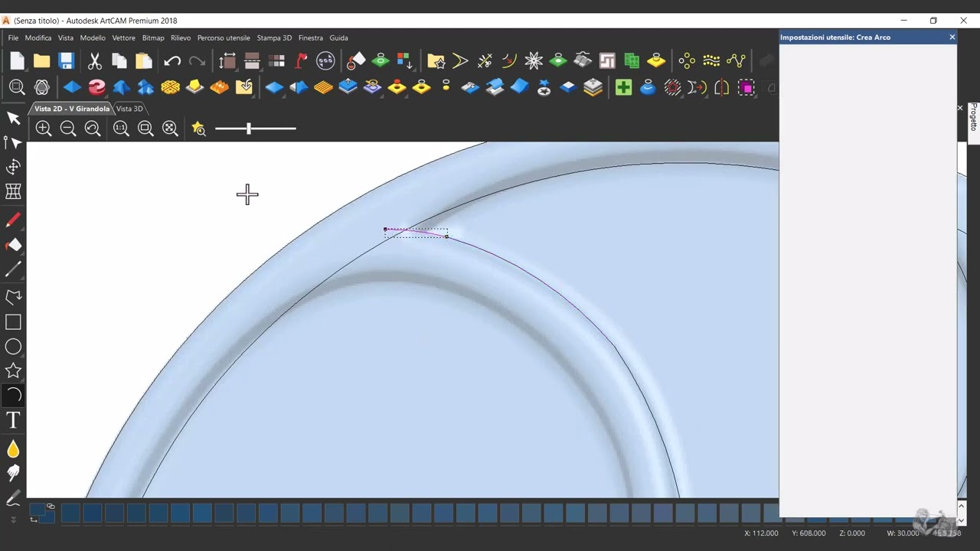
Task: Click the star magnifier zoom icon
Action: [199, 129]
